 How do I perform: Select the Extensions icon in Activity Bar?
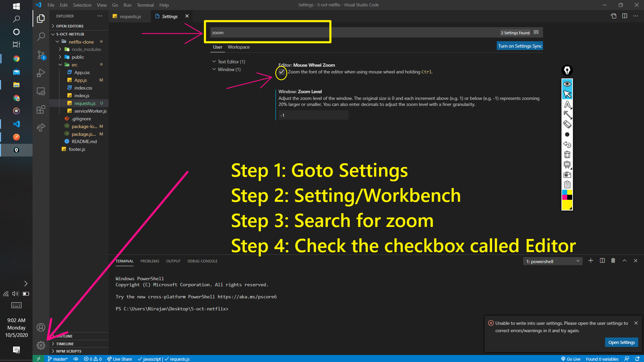coord(41,109)
